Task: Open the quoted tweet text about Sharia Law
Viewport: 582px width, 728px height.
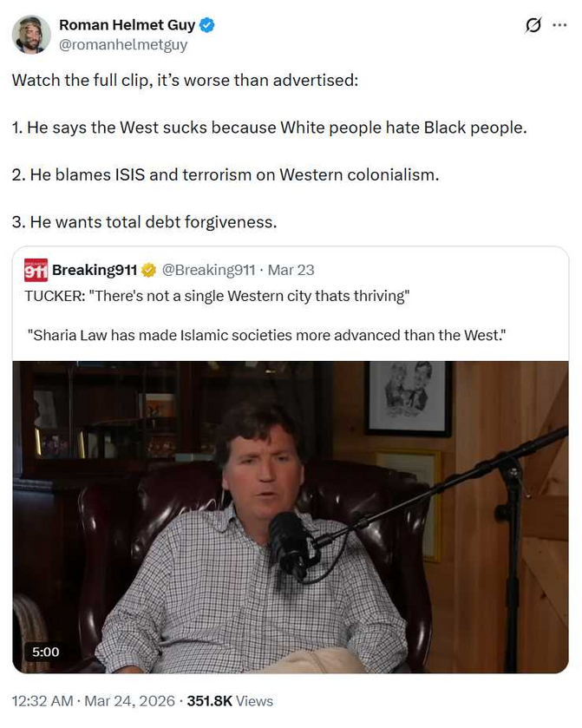Action: coord(266,335)
